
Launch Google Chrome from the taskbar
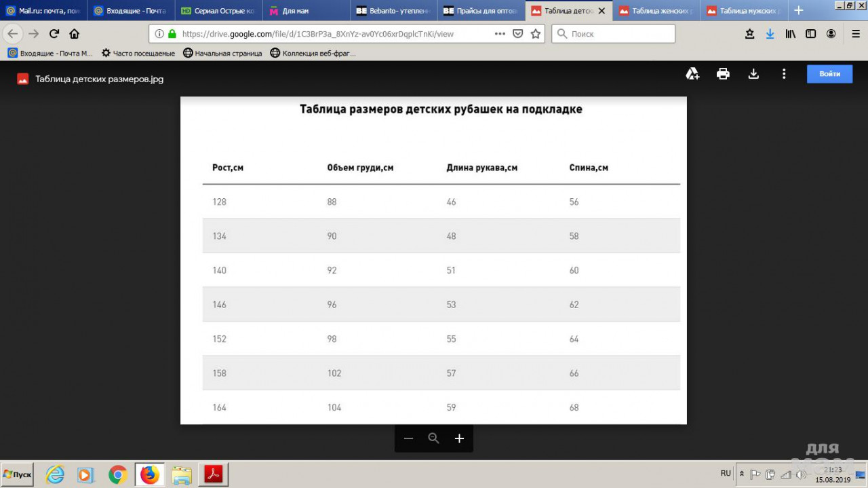point(118,474)
